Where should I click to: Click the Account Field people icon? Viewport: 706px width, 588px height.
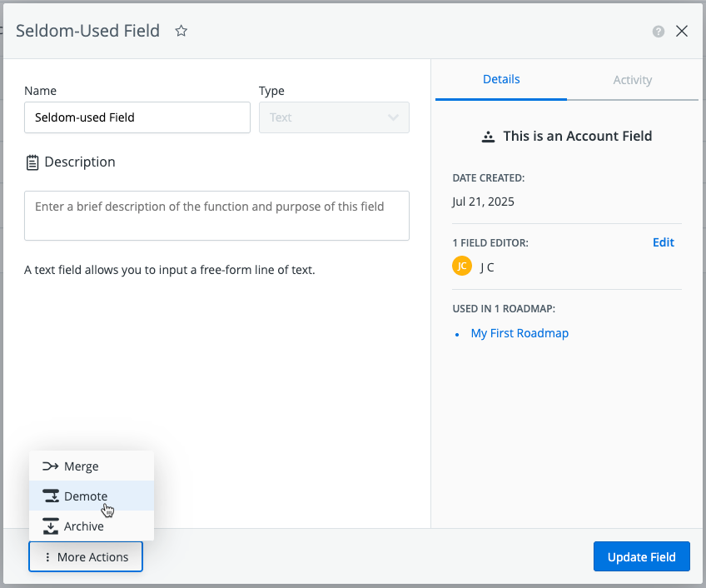point(489,137)
